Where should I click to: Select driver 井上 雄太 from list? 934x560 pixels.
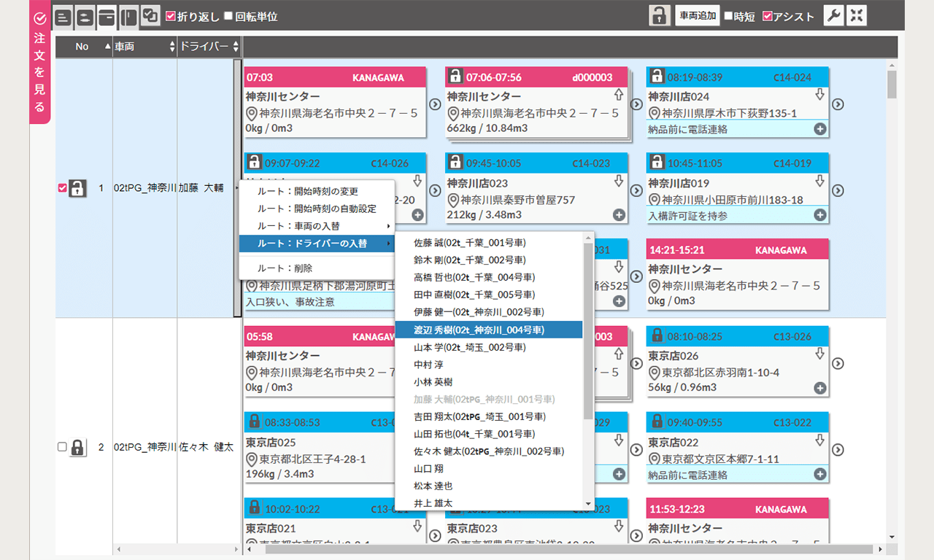[488, 503]
